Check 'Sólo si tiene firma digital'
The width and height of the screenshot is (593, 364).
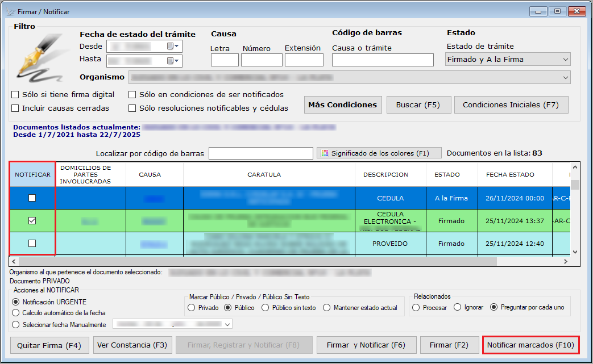pos(15,95)
